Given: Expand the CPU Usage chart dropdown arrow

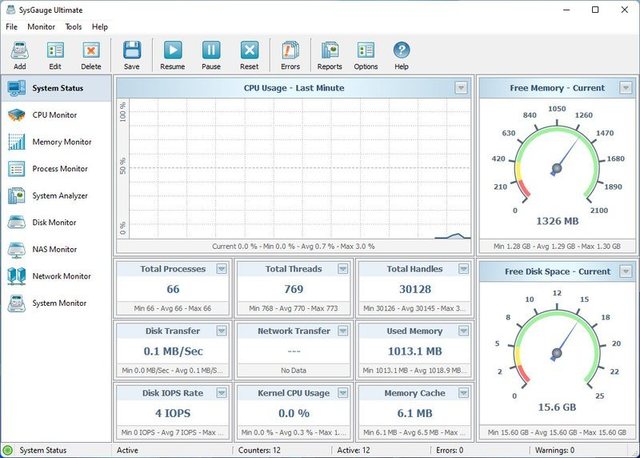Looking at the screenshot, I should [460, 88].
